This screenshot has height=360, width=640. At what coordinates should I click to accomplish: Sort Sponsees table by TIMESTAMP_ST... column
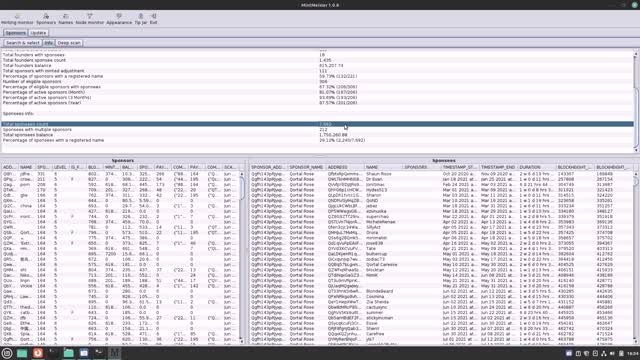click(x=460, y=167)
